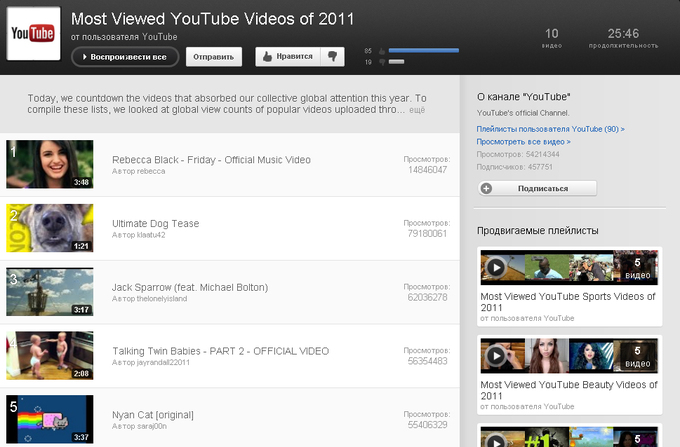Viewport: 680px width, 447px height.
Task: Click the blue likes rating bar
Action: coord(424,51)
